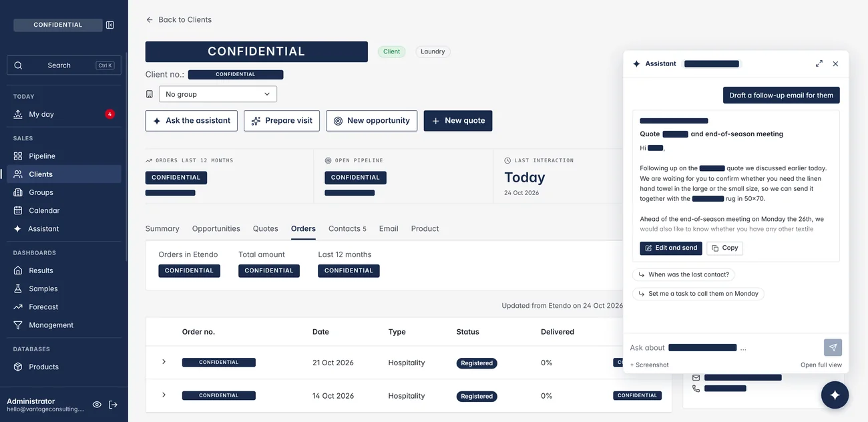Open Management dashboard

click(64, 325)
